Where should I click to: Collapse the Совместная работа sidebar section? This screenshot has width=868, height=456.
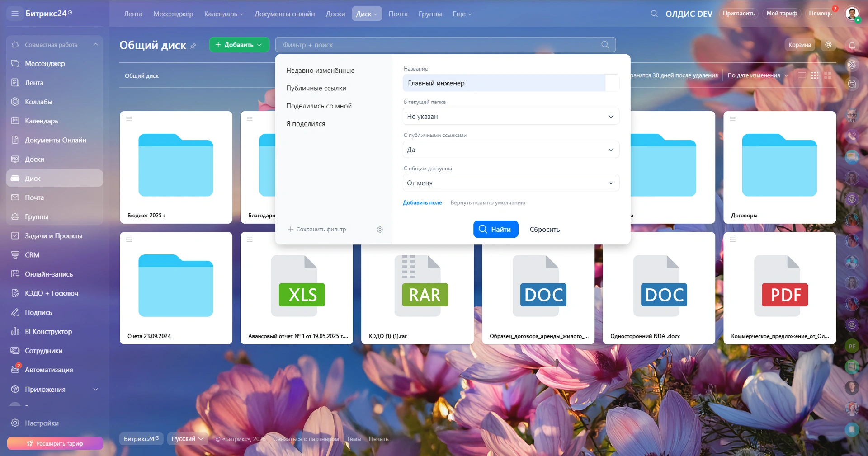95,45
